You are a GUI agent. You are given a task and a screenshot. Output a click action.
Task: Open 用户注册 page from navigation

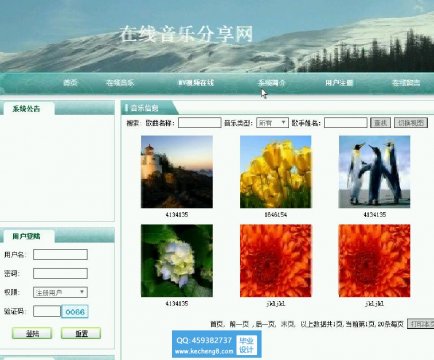coord(339,83)
